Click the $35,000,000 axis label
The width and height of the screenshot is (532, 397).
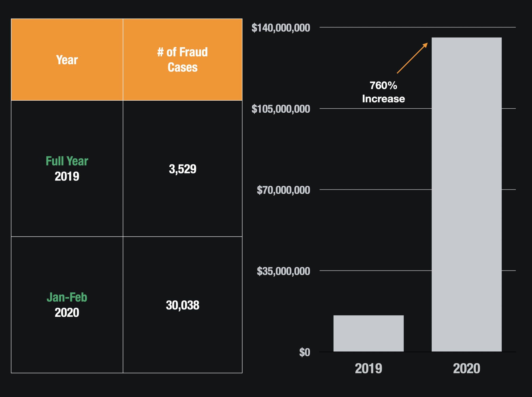click(283, 271)
